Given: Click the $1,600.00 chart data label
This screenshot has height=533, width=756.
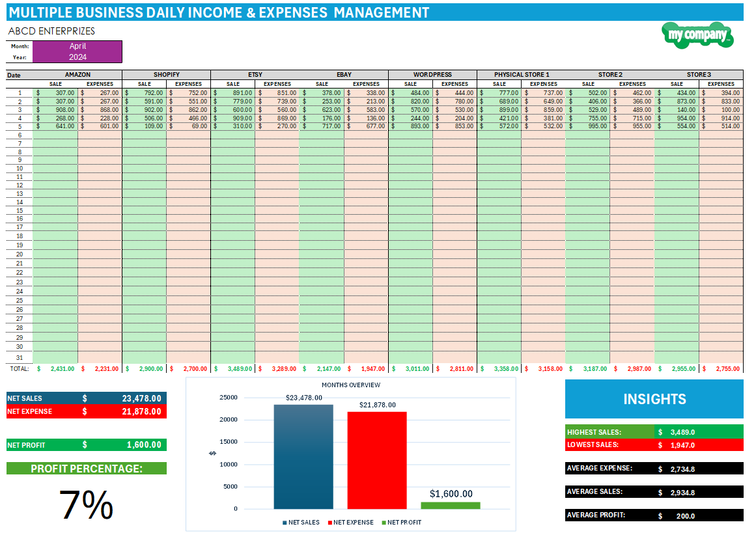Looking at the screenshot, I should pos(451,494).
